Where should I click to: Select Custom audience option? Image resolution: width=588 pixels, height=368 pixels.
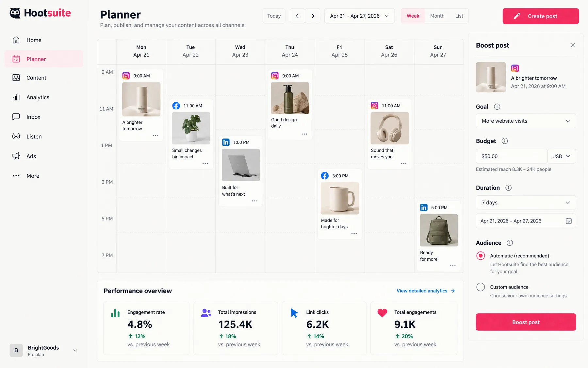point(481,287)
